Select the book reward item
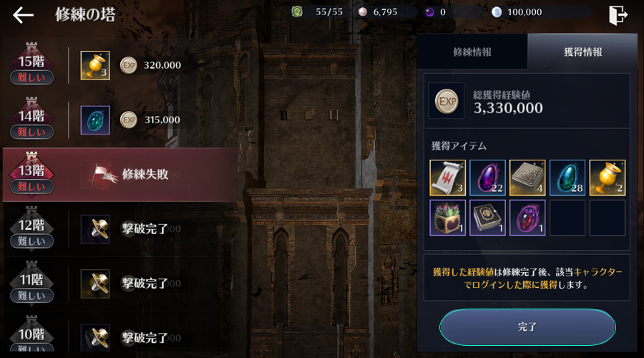This screenshot has height=358, width=644. [x=487, y=218]
